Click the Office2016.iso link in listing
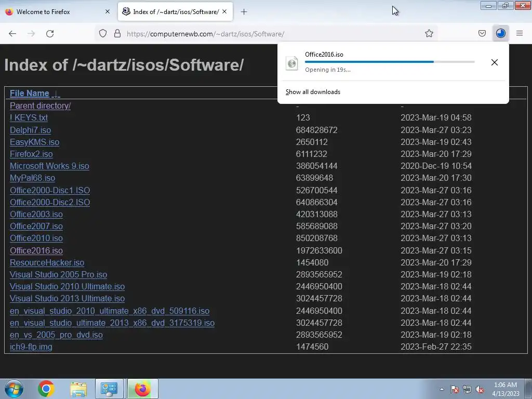This screenshot has height=399, width=532. (36, 251)
